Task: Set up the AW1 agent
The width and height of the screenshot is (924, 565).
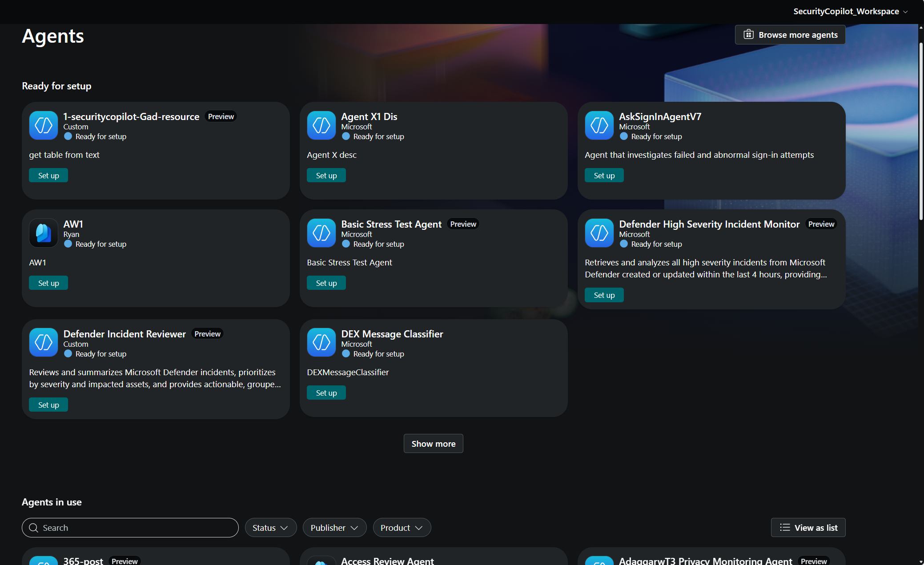Action: pyautogui.click(x=48, y=283)
